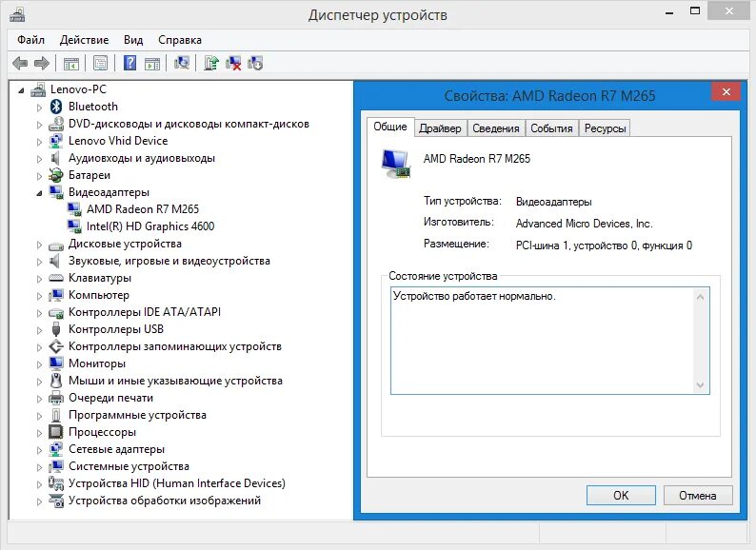Image resolution: width=756 pixels, height=550 pixels.
Task: Toggle the action pane toolbar icon
Action: (152, 63)
